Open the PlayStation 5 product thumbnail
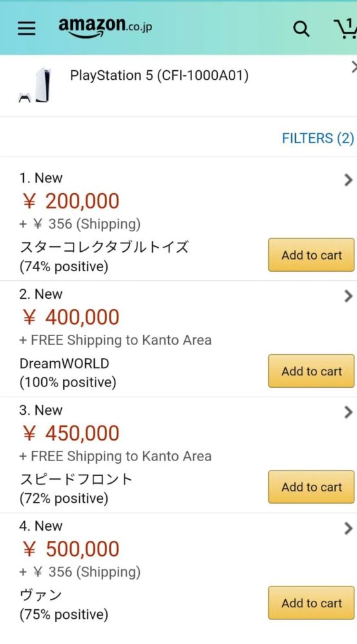This screenshot has width=357, height=644. tap(35, 86)
